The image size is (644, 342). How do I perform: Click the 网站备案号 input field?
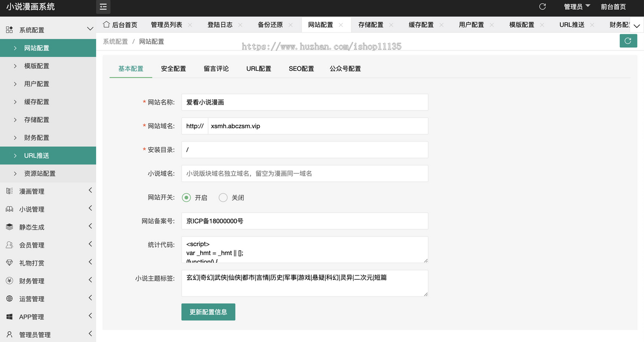[305, 221]
